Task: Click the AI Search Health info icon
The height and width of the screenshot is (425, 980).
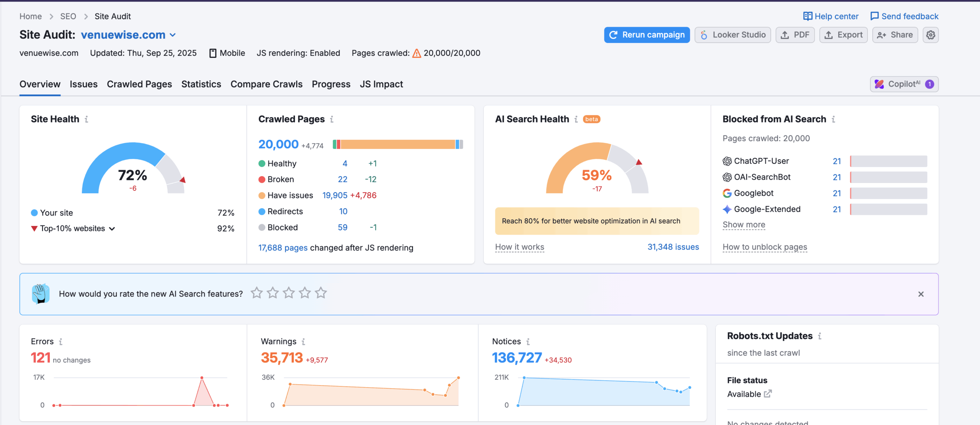Action: (576, 119)
